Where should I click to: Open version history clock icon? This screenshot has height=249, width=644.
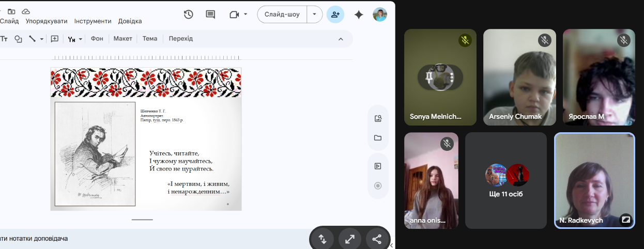click(189, 14)
